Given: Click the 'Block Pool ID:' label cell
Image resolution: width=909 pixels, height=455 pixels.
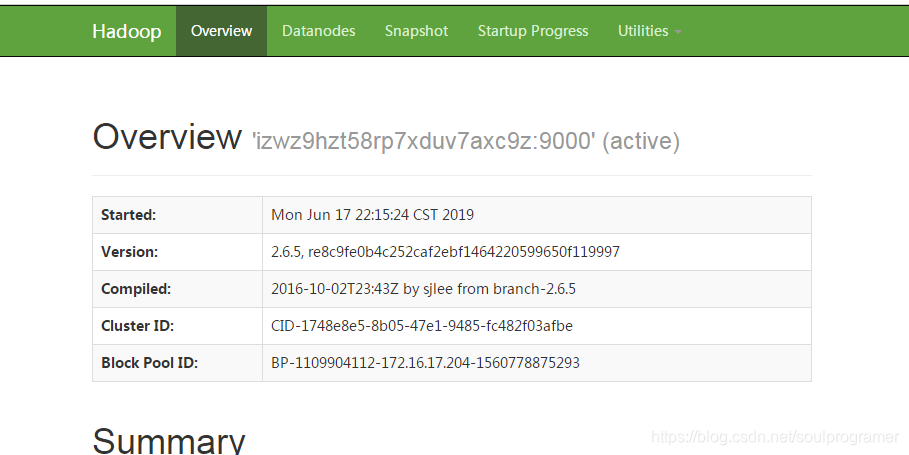Looking at the screenshot, I should (177, 363).
